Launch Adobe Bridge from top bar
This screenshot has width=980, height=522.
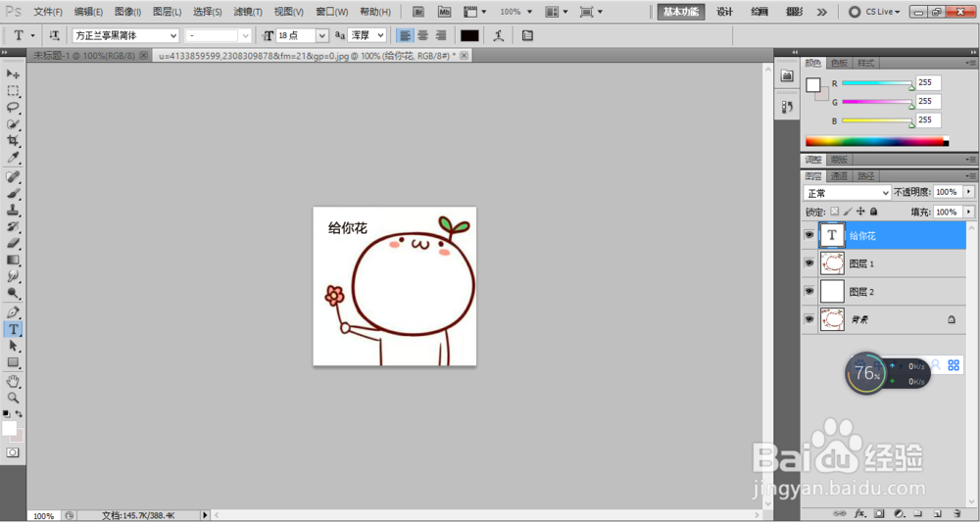point(419,12)
